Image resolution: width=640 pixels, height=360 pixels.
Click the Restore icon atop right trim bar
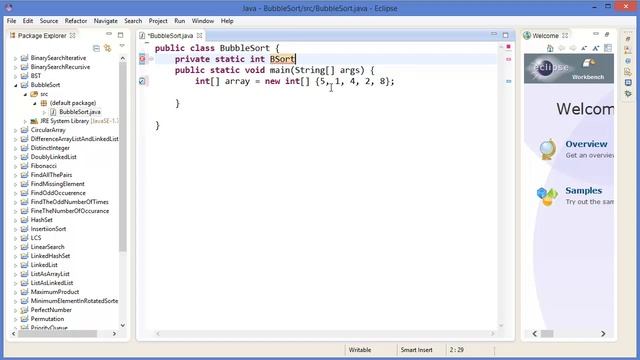pyautogui.click(x=628, y=39)
